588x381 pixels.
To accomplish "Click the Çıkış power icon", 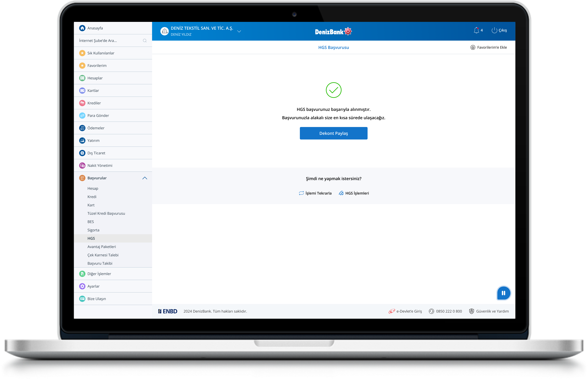I will 494,30.
